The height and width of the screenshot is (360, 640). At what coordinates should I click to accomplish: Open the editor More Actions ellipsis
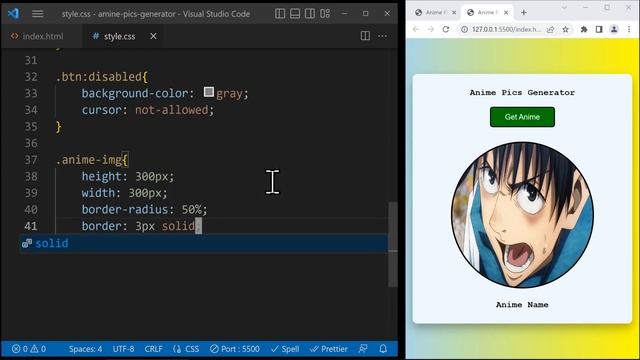(x=382, y=36)
